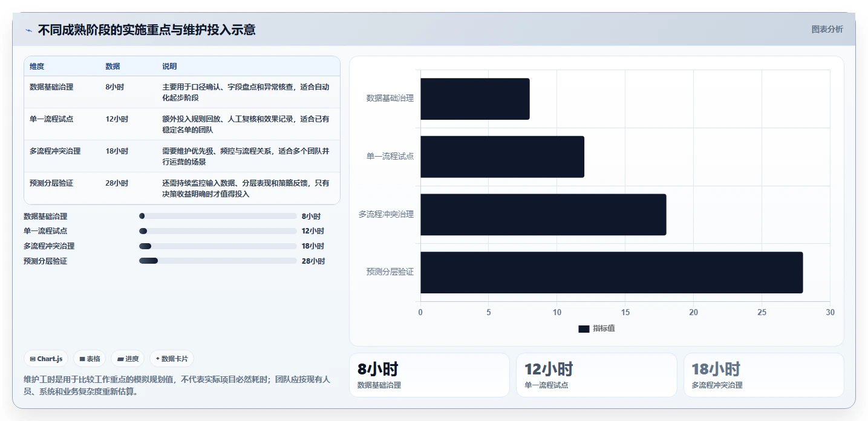The image size is (868, 421).
Task: Click the 图表分析 label in header
Action: tap(827, 29)
